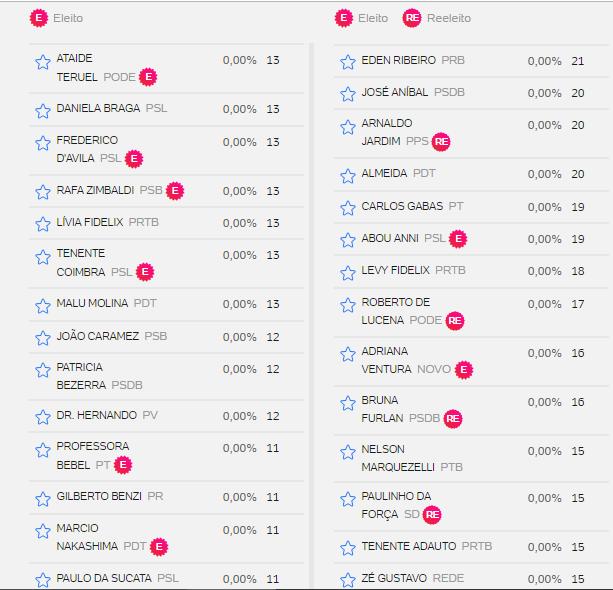
Task: Click the Eleito badge beside Abou Anni
Action: 458,239
